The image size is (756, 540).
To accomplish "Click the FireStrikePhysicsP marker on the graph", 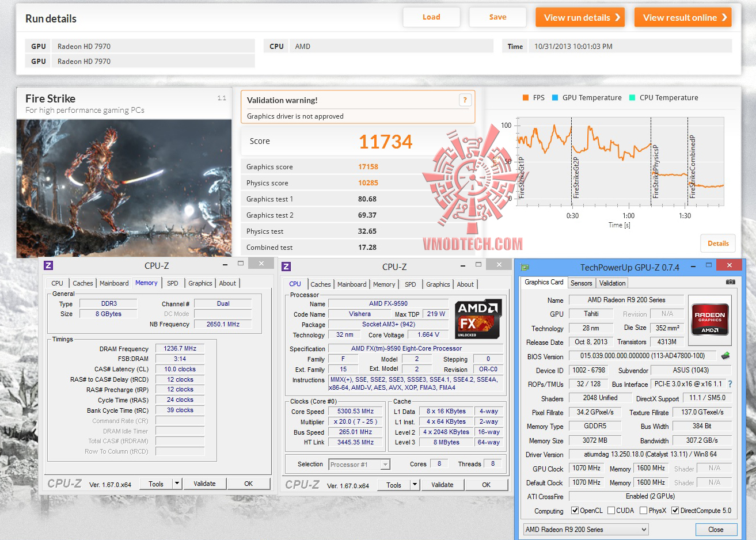I will click(x=655, y=172).
